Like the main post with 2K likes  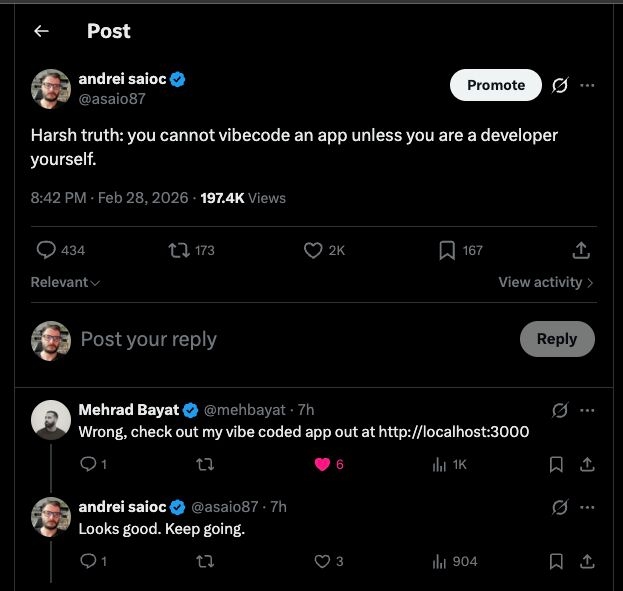coord(313,250)
